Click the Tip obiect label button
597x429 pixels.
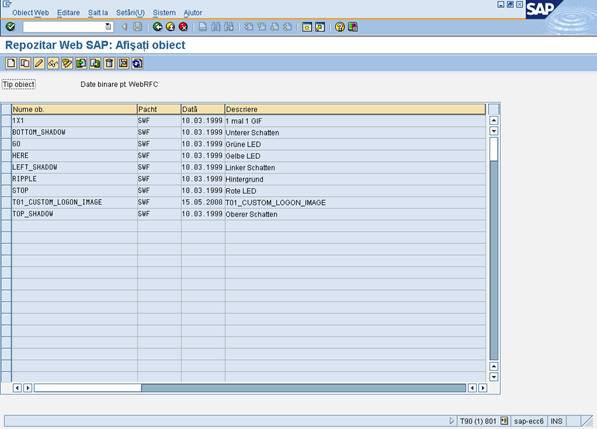[19, 84]
